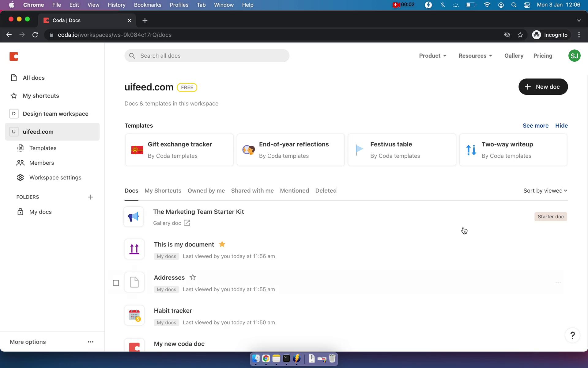
Task: Toggle the Addresses document star icon
Action: [x=193, y=277]
